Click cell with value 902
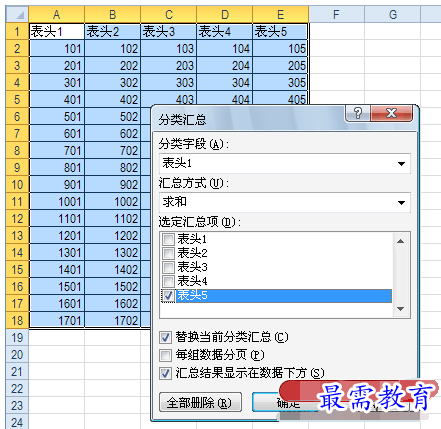Viewport: 441px width, 429px height. point(113,185)
